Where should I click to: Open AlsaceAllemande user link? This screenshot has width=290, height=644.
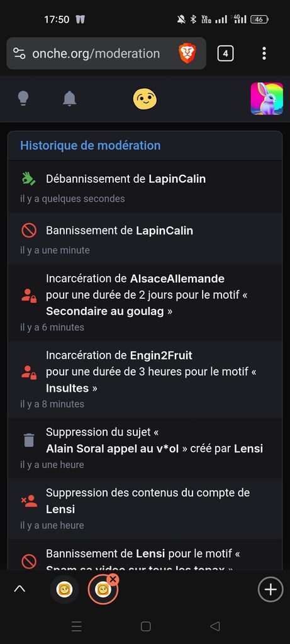point(177,279)
